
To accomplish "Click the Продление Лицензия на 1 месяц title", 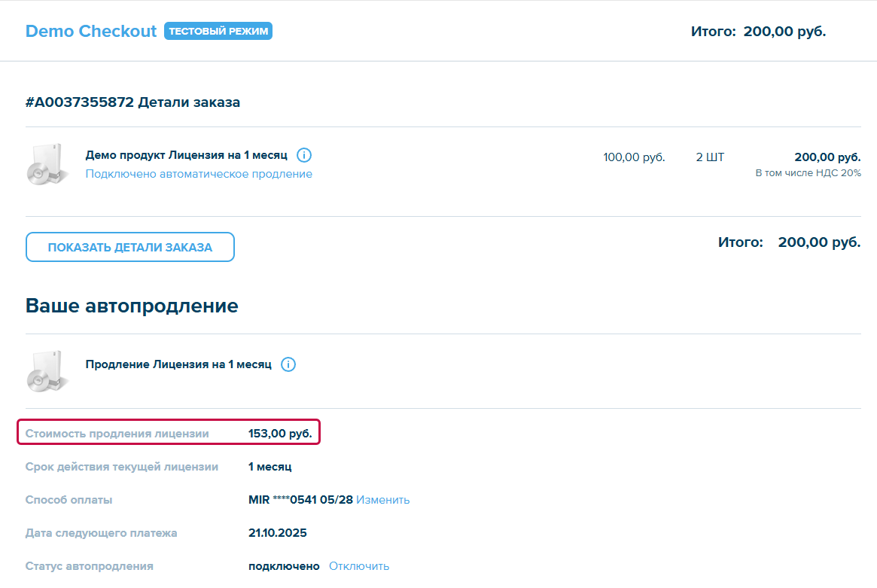I will point(178,364).
